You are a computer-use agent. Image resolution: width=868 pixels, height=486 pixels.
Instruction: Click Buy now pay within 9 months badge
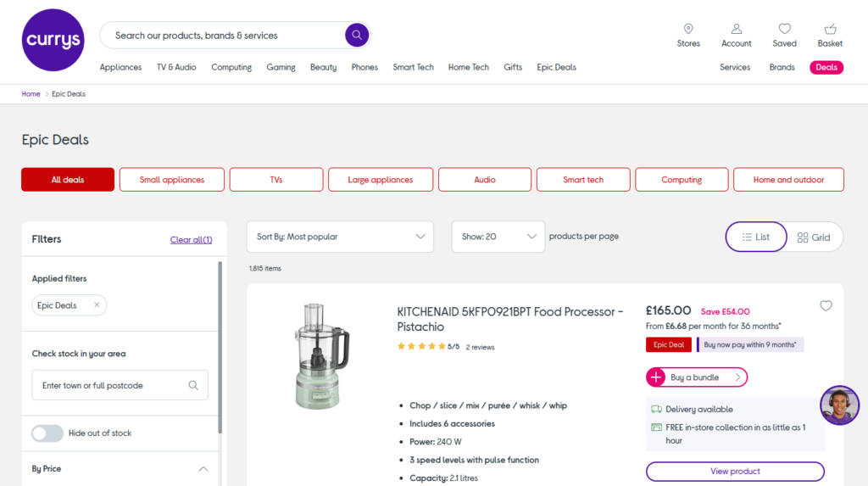pos(750,344)
